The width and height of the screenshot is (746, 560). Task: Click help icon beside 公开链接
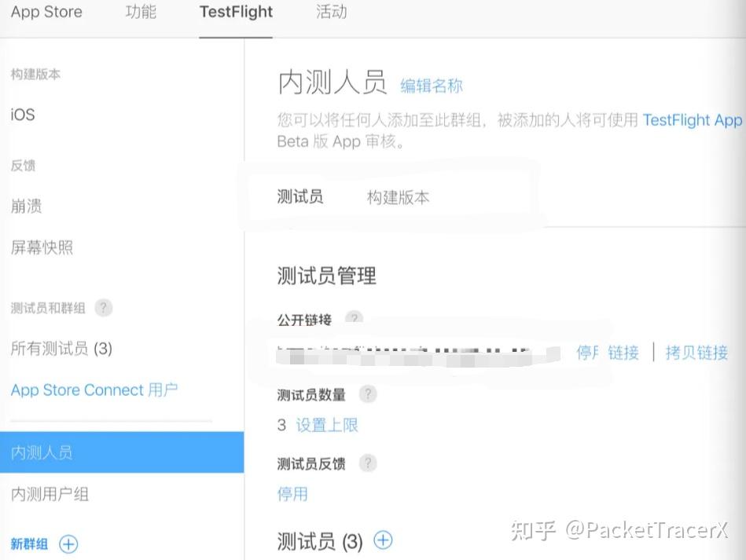tap(354, 319)
